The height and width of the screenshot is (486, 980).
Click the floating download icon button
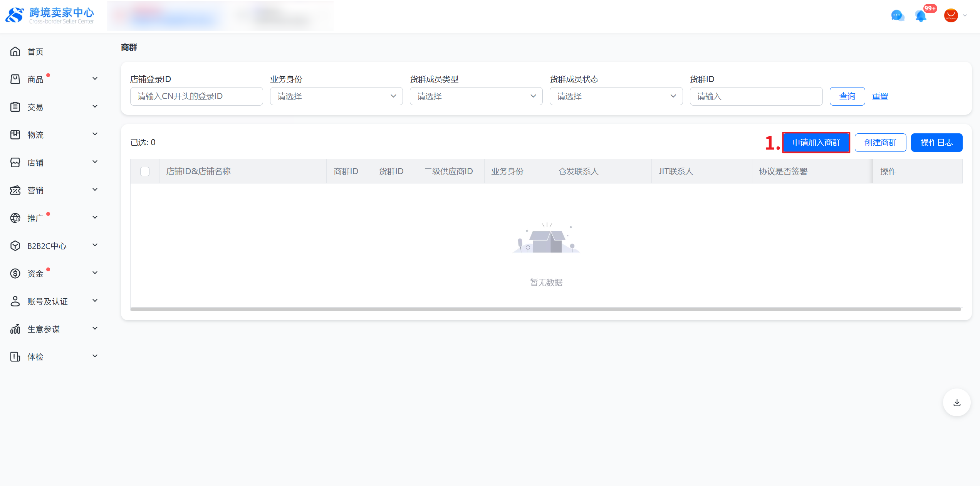[957, 402]
